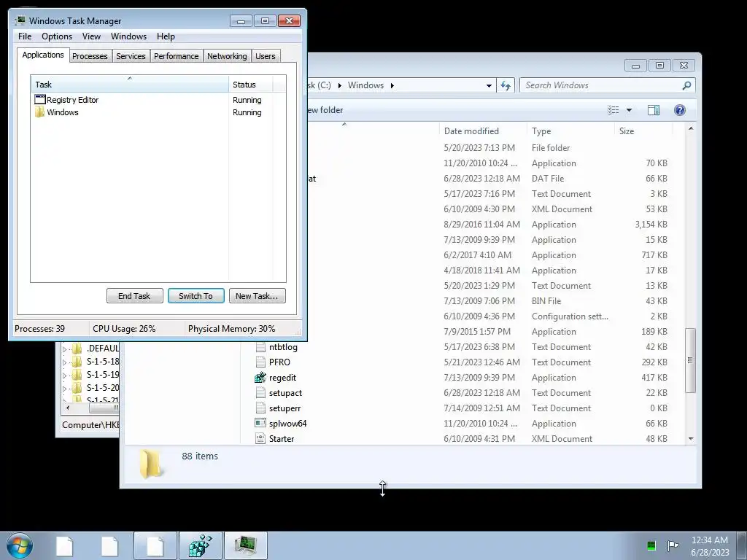Open the Help menu in Task Manager
This screenshot has height=560, width=747.
166,36
